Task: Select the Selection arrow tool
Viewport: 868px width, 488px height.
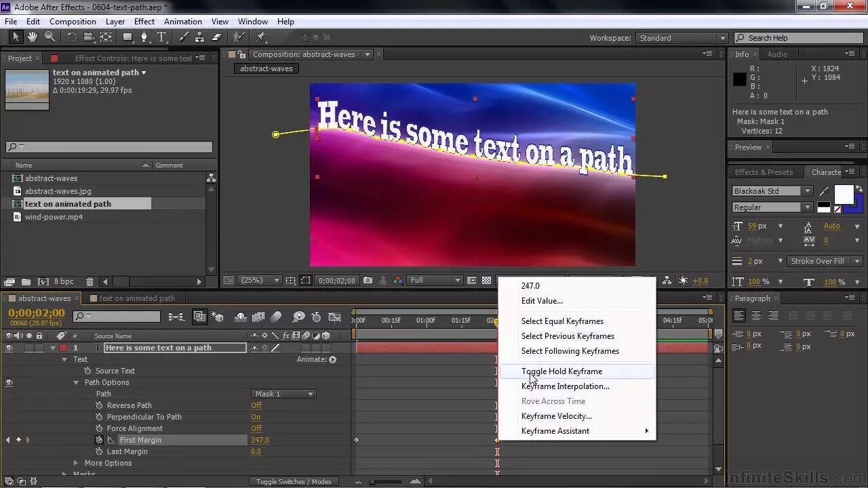Action: (16, 37)
